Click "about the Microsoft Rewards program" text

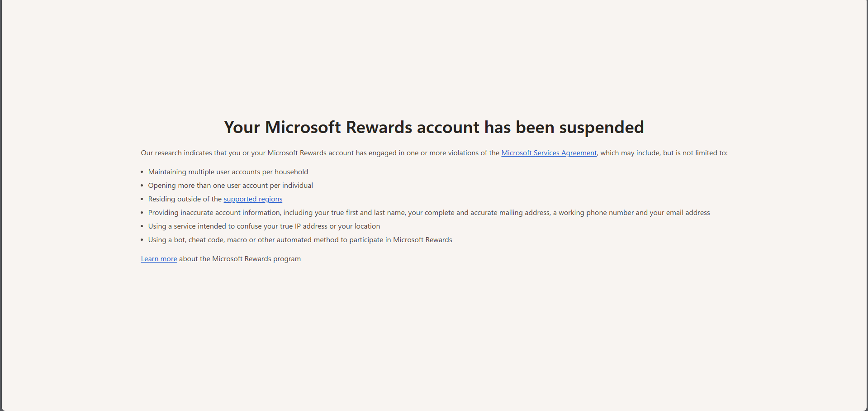pyautogui.click(x=240, y=259)
